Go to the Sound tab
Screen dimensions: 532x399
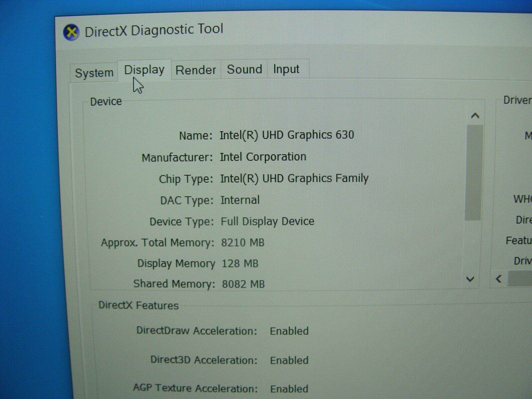pyautogui.click(x=244, y=69)
